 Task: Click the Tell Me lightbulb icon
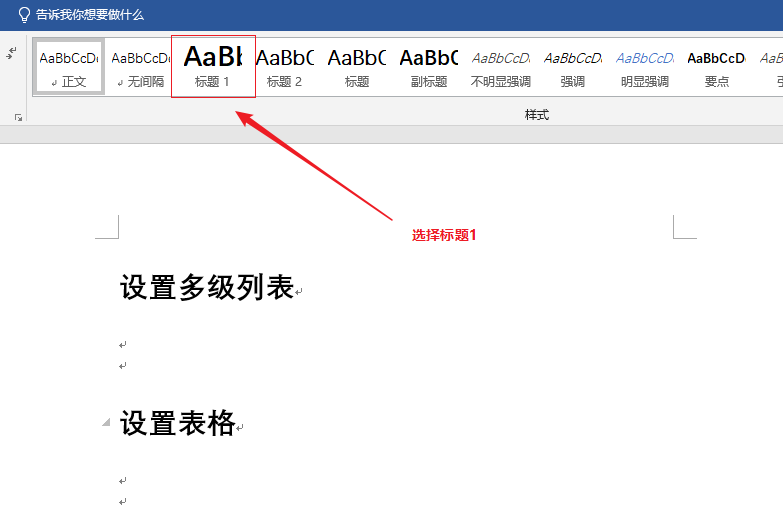24,15
